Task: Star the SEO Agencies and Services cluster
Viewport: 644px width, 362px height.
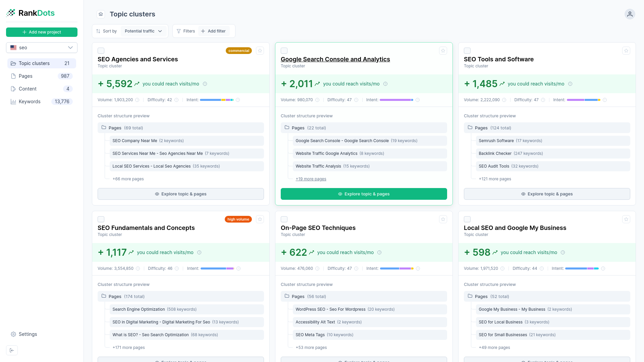Action: point(260,51)
